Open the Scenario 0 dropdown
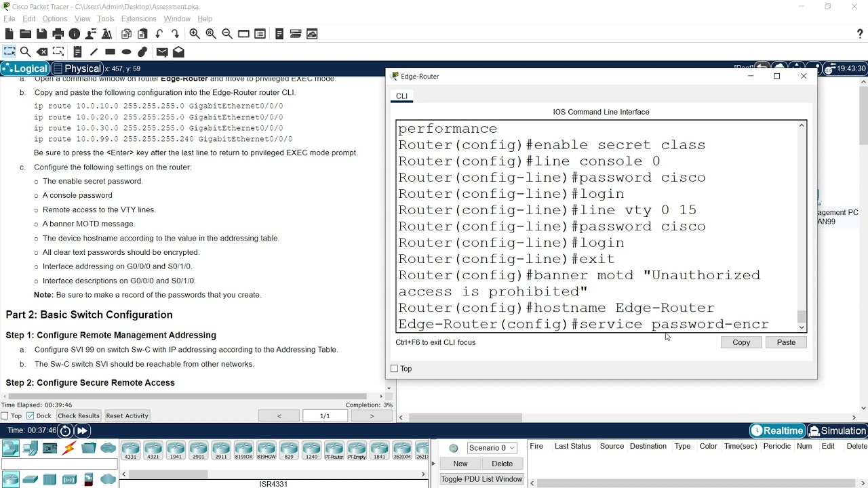Viewport: 868px width, 488px height. click(x=492, y=447)
